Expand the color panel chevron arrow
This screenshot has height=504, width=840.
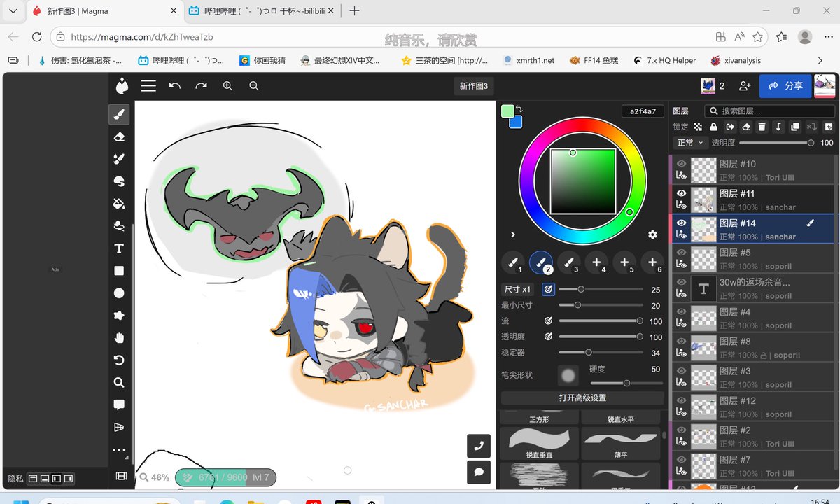pos(513,234)
